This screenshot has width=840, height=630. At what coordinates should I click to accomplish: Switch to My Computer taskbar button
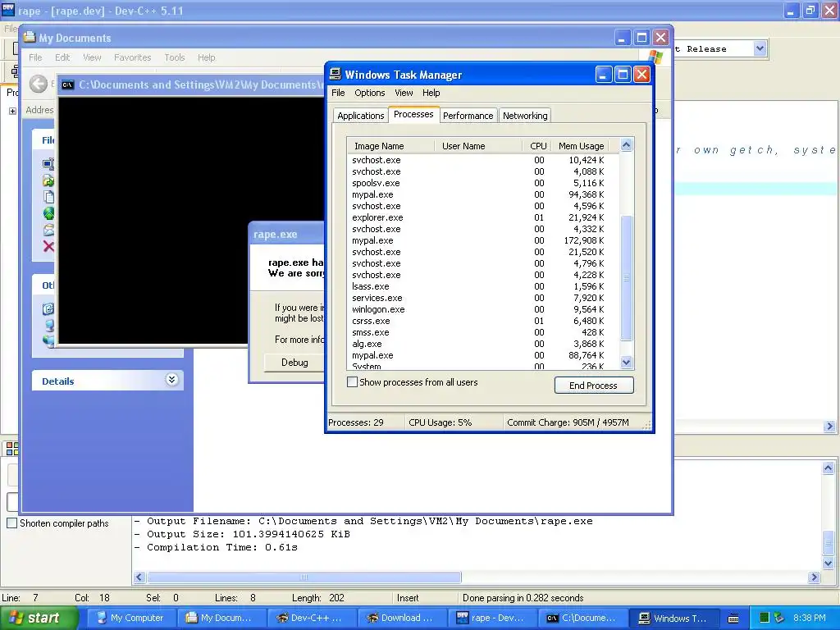(132, 618)
